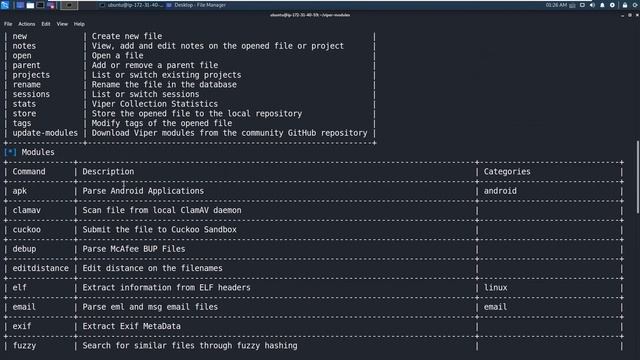Click the clock showing 01:26 AM
Image resolution: width=640 pixels, height=360 pixels.
coord(556,5)
